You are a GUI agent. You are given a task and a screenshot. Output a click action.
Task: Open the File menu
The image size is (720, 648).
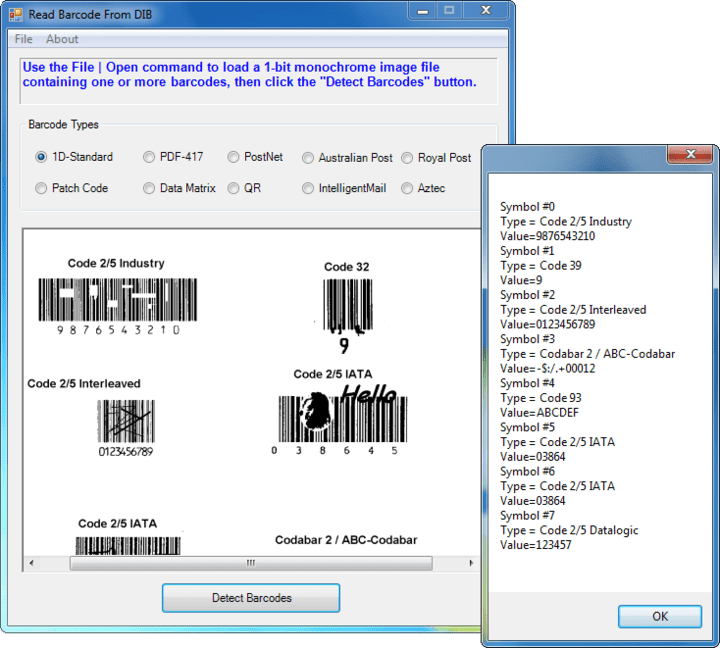(23, 39)
